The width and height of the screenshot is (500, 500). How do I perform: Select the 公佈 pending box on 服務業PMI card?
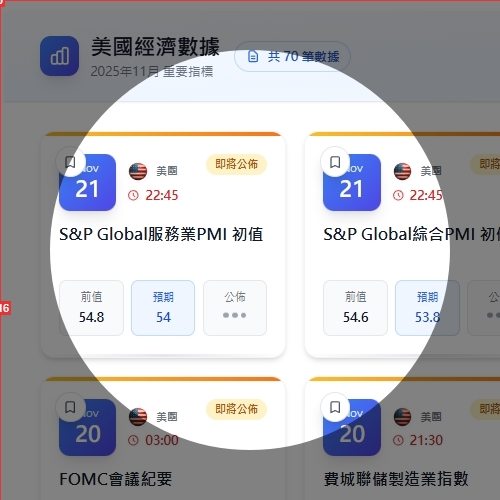[235, 308]
